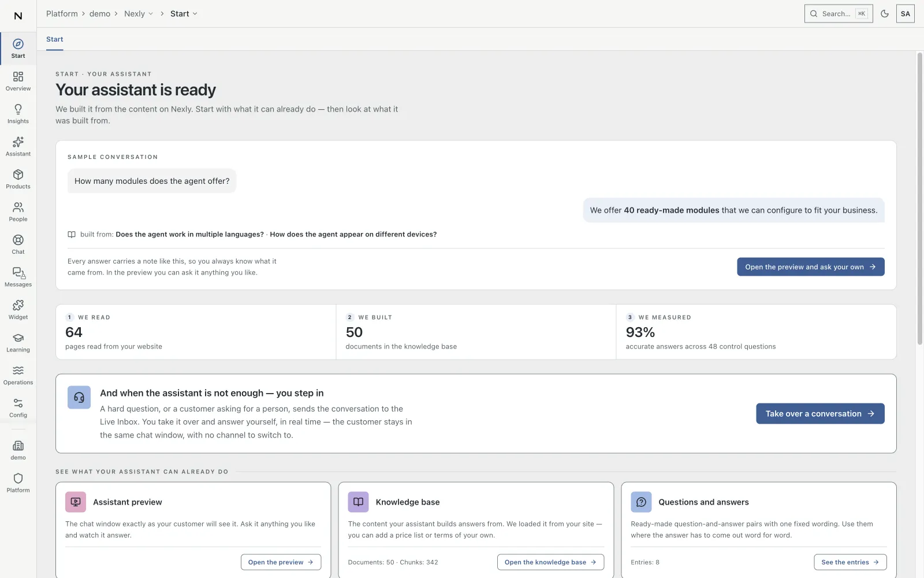Click the '50' documents value
The width and height of the screenshot is (924, 578).
point(354,332)
